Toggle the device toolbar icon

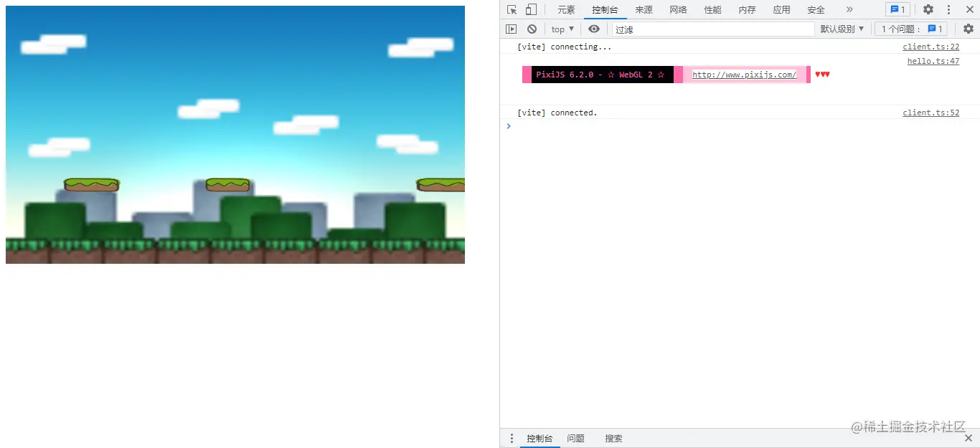(531, 9)
